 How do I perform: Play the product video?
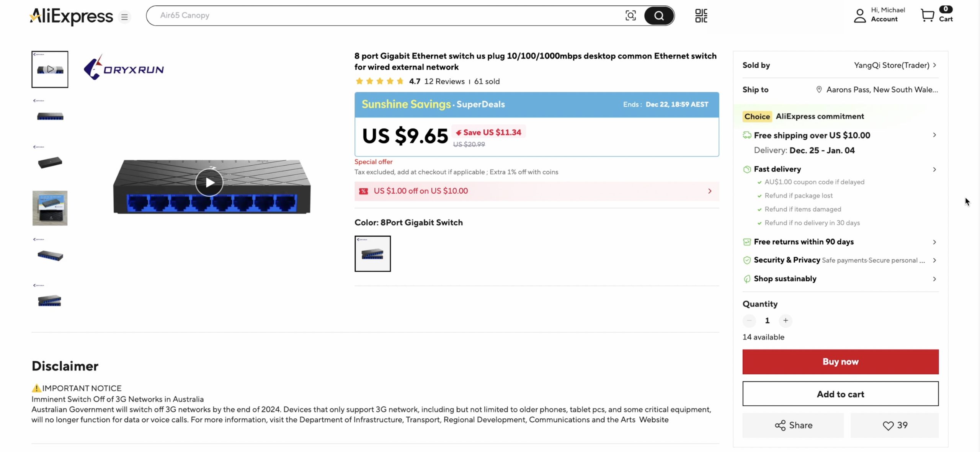(x=209, y=183)
